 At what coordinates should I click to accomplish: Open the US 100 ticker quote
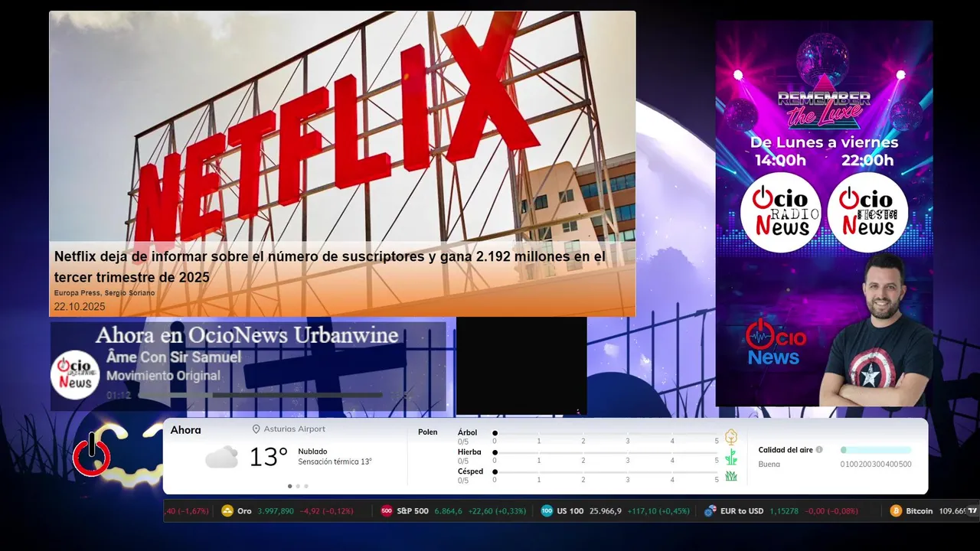[x=616, y=511]
